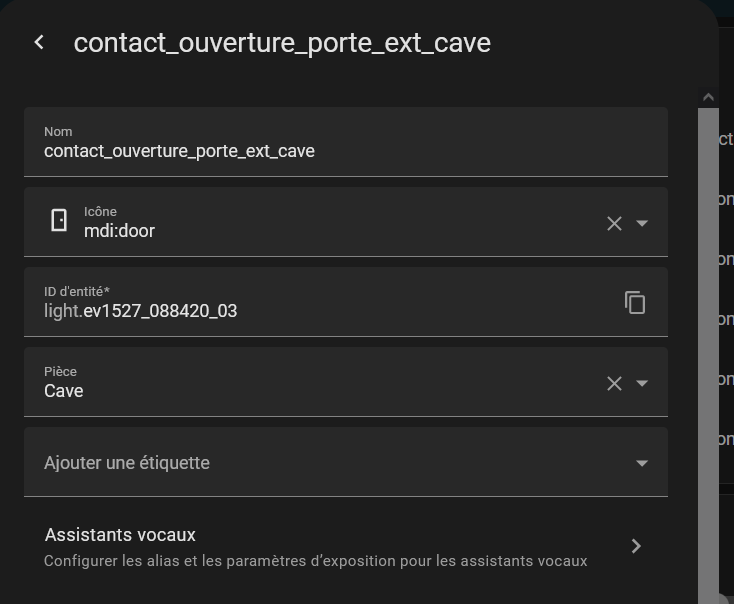Click the dialog title contact_ouverture_porte_ext_cave
Viewport: 734px width, 604px height.
tap(282, 43)
